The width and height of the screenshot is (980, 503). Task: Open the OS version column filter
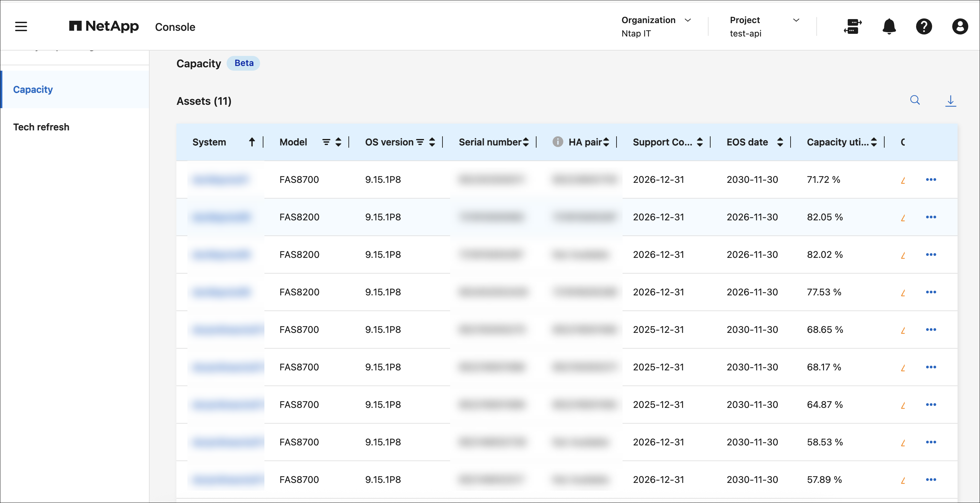(420, 142)
